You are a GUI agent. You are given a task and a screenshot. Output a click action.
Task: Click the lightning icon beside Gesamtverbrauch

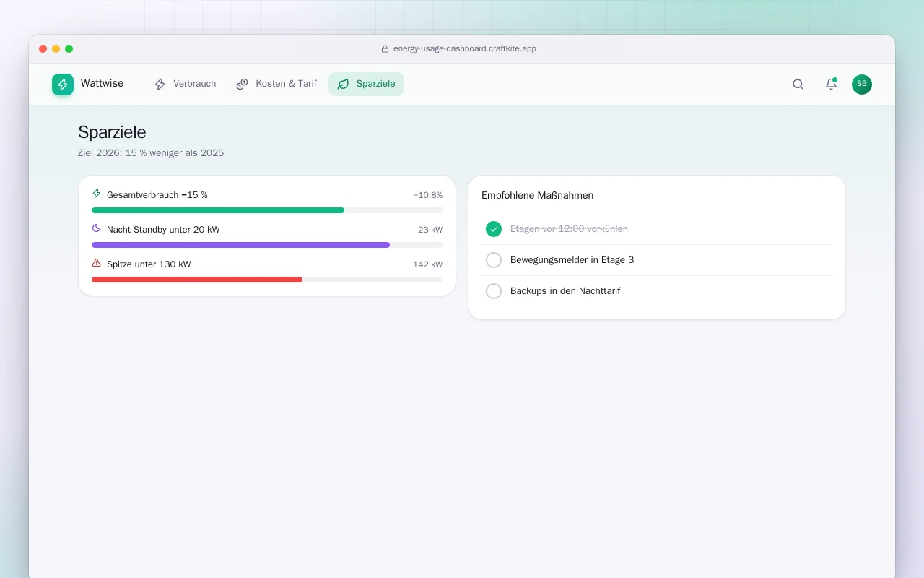tap(97, 194)
